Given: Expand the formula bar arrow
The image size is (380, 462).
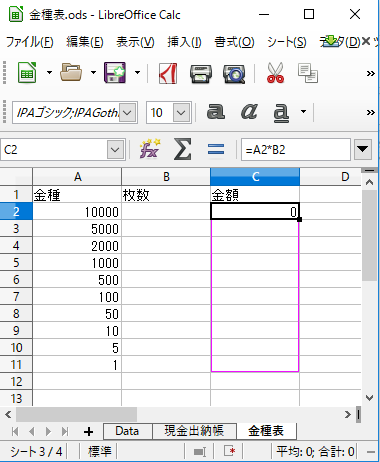Looking at the screenshot, I should pos(363,149).
